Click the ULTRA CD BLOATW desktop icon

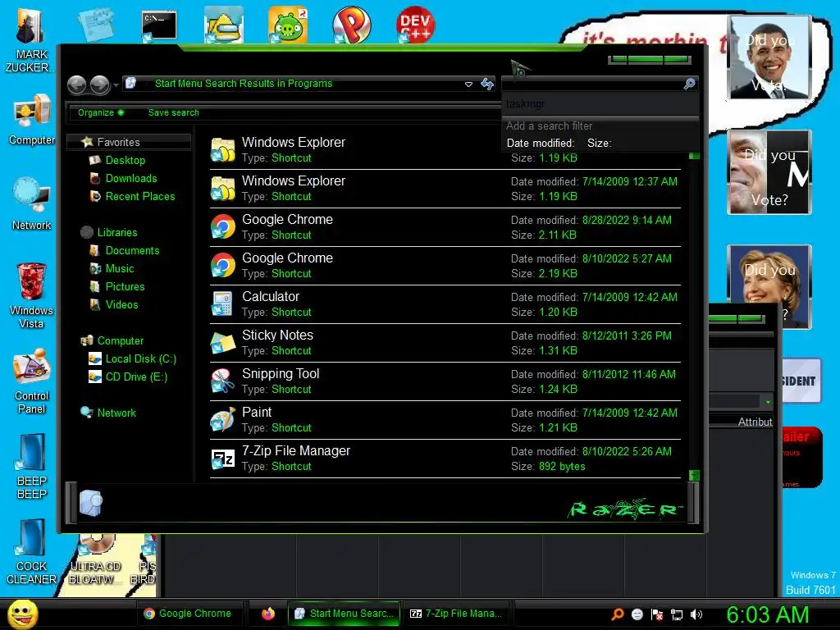point(94,559)
